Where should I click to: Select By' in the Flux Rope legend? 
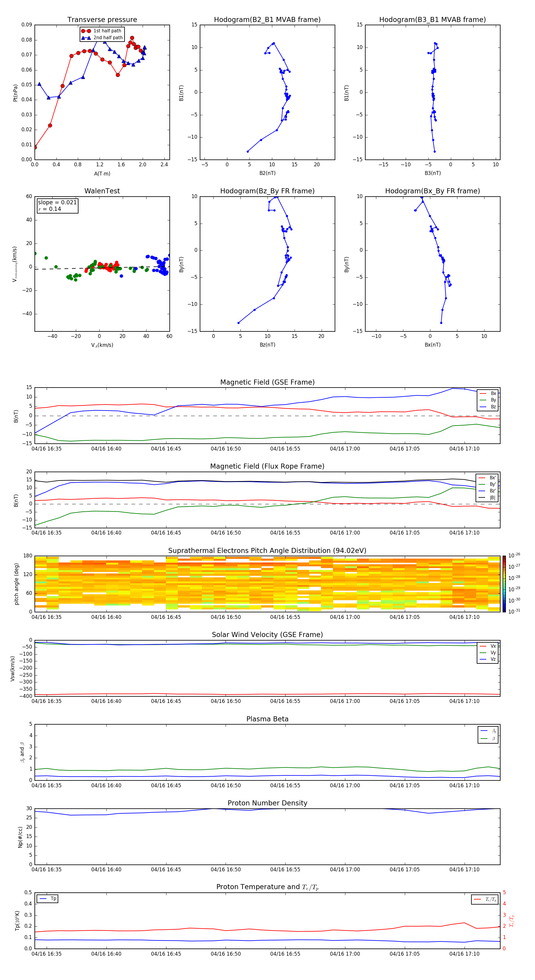coord(487,484)
